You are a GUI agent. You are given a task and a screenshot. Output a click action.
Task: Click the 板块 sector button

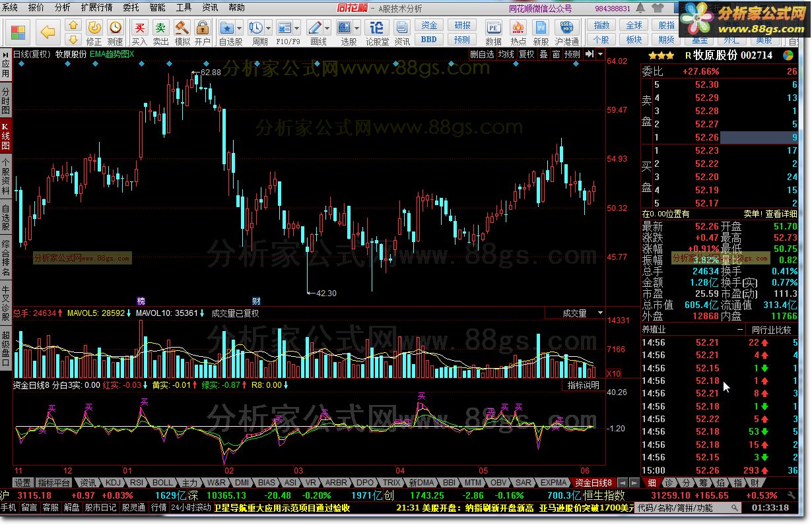point(634,40)
